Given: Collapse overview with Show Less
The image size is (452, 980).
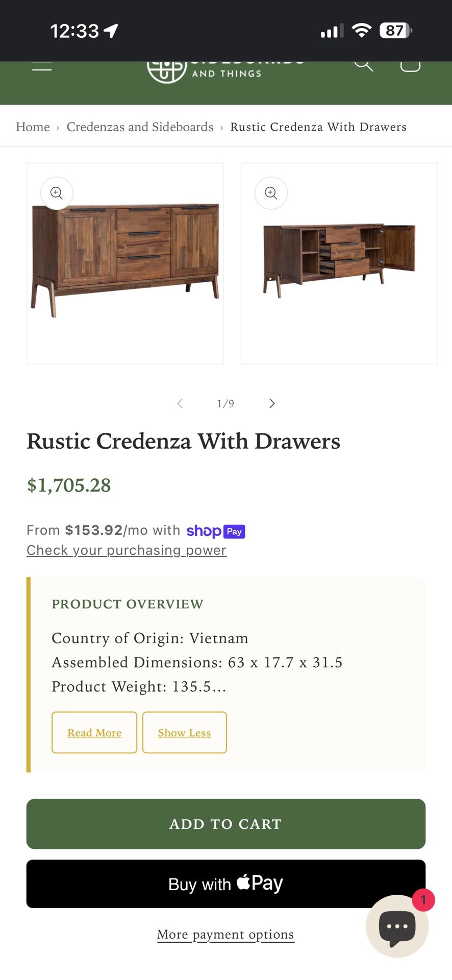Looking at the screenshot, I should point(184,732).
